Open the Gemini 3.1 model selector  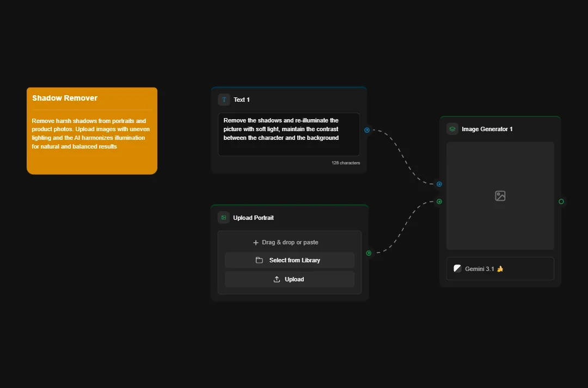[500, 268]
